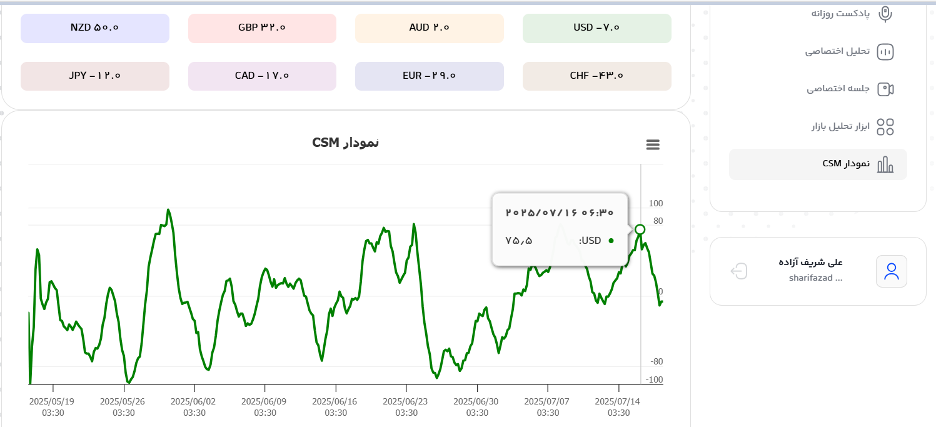Open the market analysis tools grid icon
936x428 pixels.
(x=885, y=127)
